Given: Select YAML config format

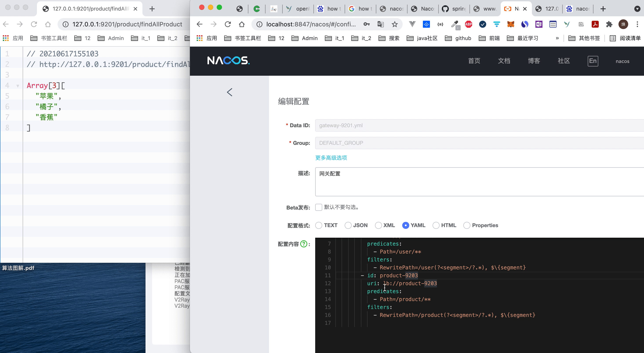Looking at the screenshot, I should click(406, 225).
